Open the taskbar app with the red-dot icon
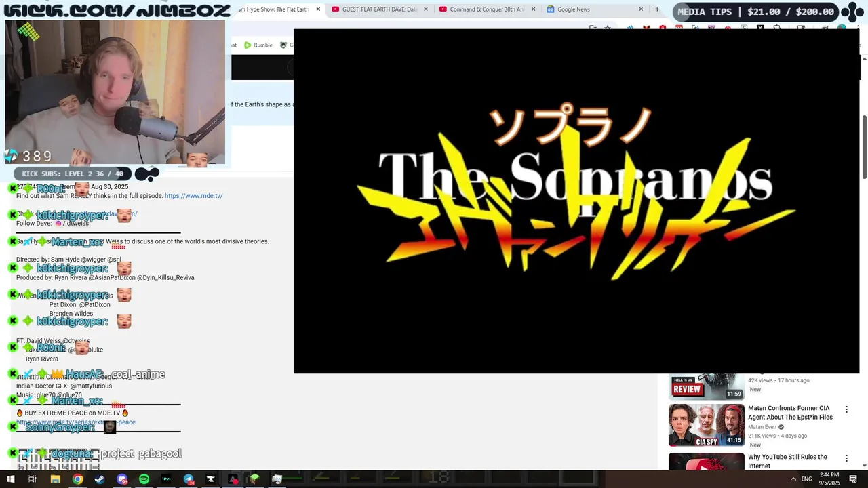This screenshot has width=868, height=488. pos(233,479)
